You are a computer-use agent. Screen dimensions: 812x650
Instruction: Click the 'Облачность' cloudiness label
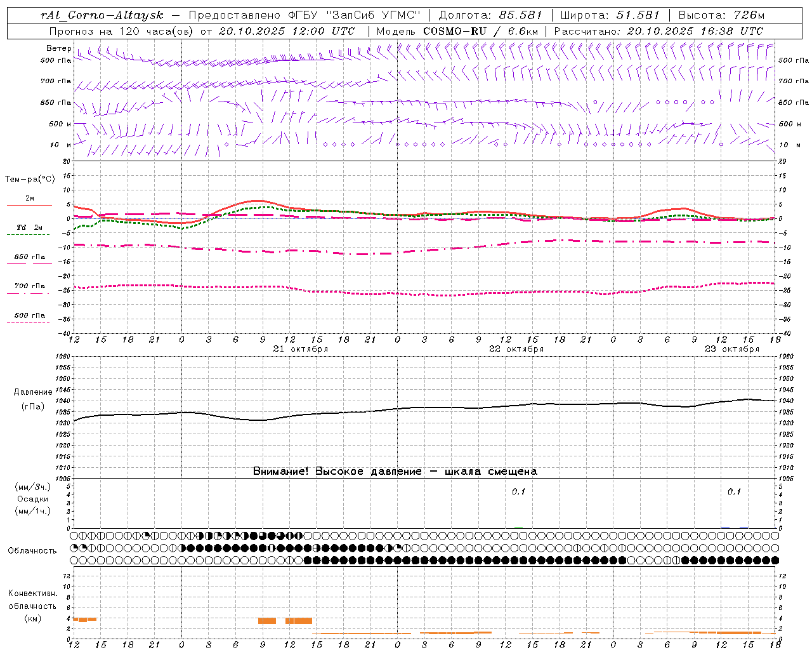pos(32,551)
